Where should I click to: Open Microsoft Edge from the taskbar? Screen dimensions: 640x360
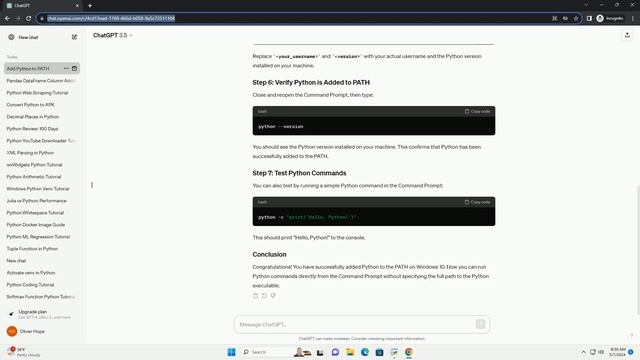pos(364,352)
